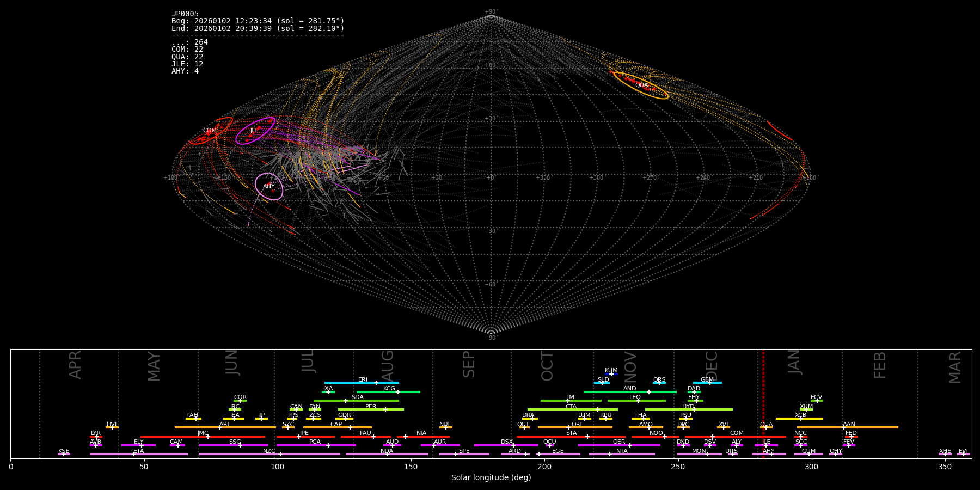Click the SSG shower bar label
The image size is (980, 490).
[235, 442]
